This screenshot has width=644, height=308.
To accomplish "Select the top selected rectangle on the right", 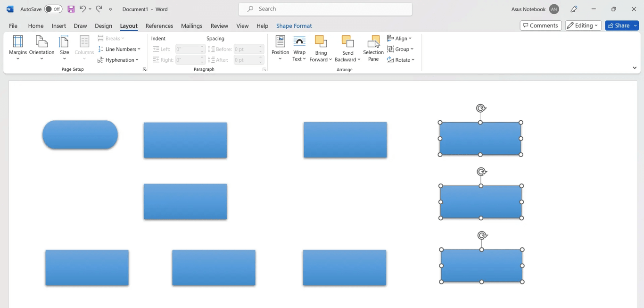I will (480, 139).
